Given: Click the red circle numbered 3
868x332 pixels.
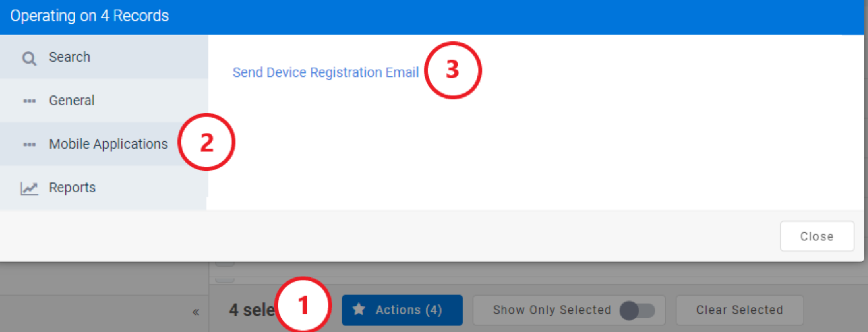Looking at the screenshot, I should coord(453,71).
